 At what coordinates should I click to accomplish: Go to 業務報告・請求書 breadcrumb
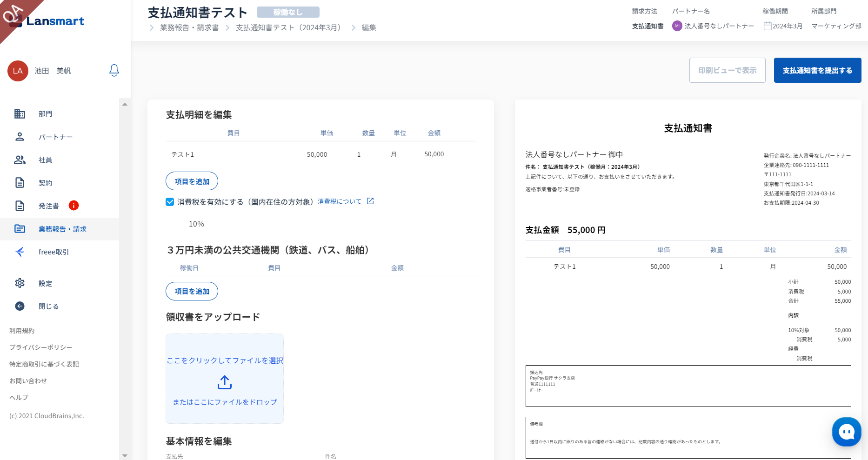pyautogui.click(x=189, y=27)
